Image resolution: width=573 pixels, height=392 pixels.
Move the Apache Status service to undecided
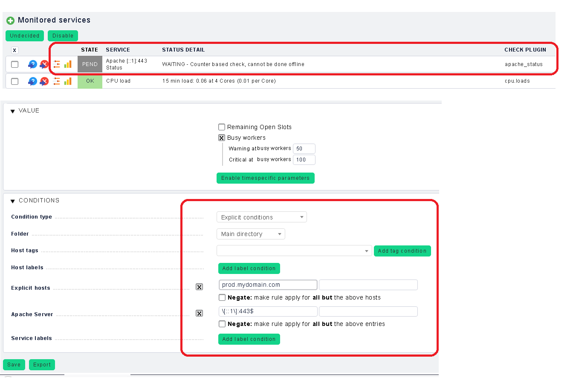click(32, 64)
